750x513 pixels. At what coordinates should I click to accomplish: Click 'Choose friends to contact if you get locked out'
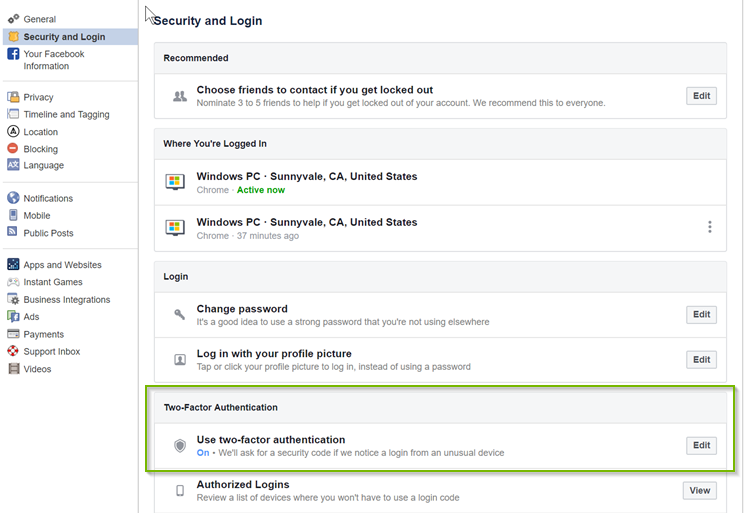[315, 89]
